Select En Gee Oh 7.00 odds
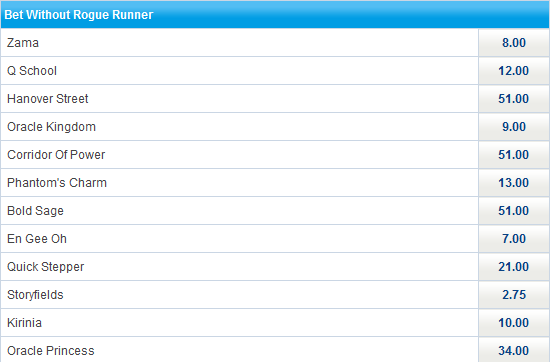 point(514,239)
